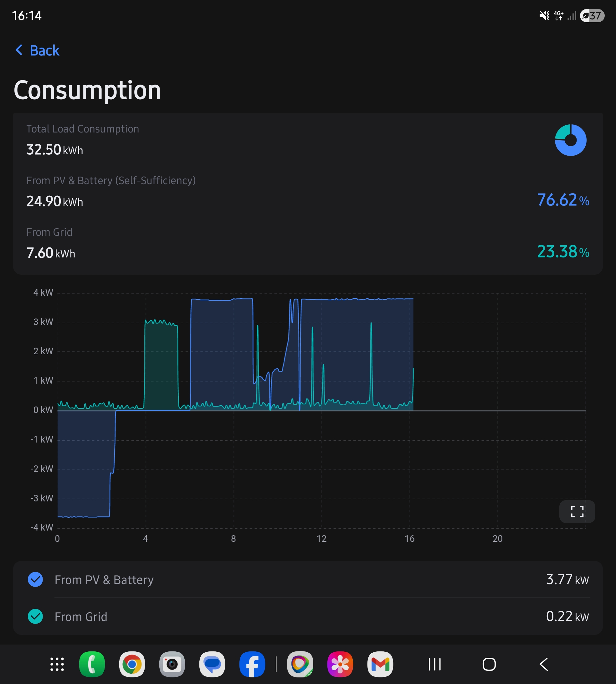
Task: Open the Phone app in dock
Action: click(x=92, y=664)
